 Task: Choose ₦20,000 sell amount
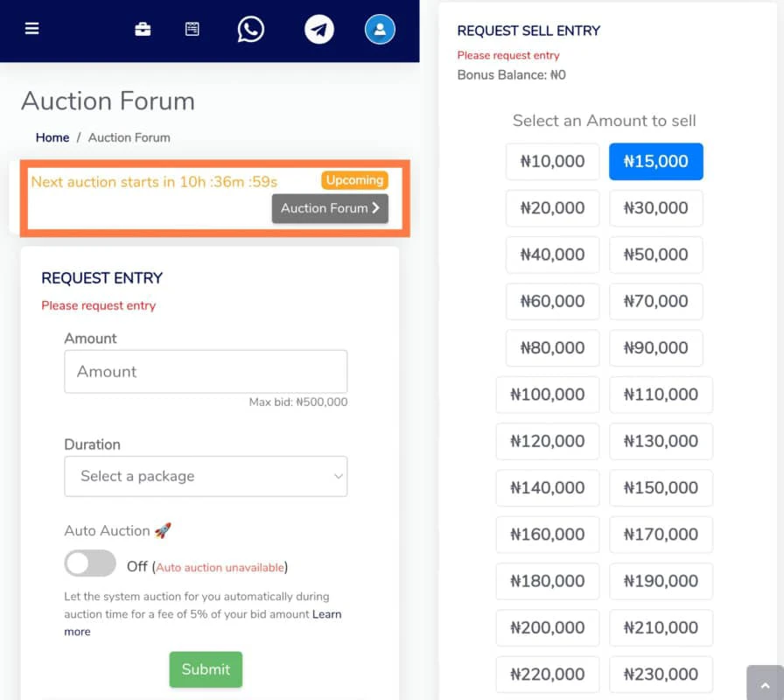click(552, 208)
